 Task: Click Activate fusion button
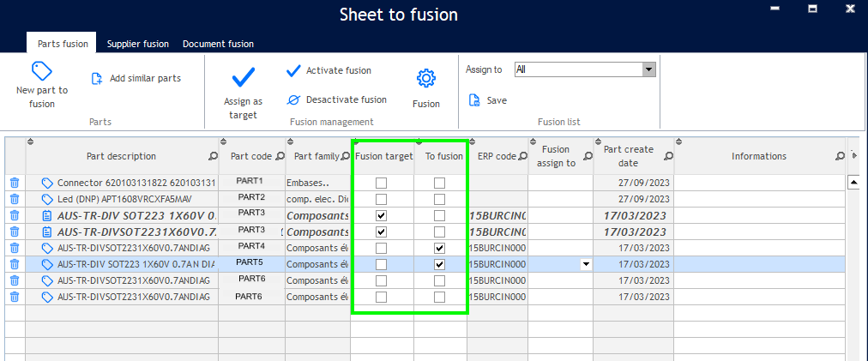click(x=329, y=70)
